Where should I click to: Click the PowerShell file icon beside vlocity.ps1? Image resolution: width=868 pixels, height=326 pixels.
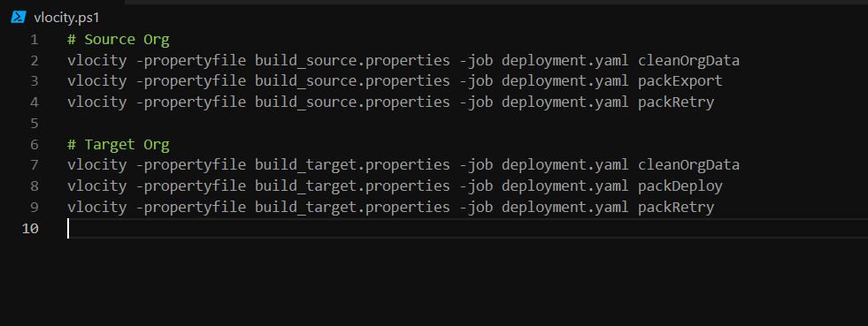(x=19, y=17)
